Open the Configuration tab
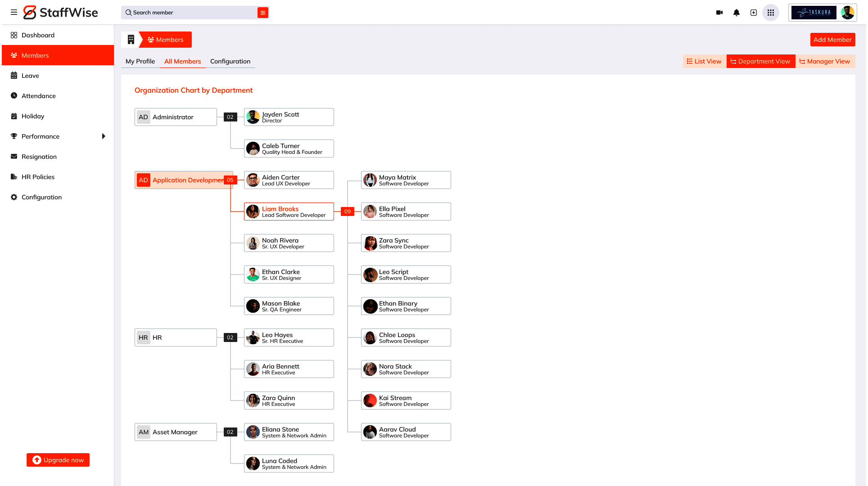 230,61
